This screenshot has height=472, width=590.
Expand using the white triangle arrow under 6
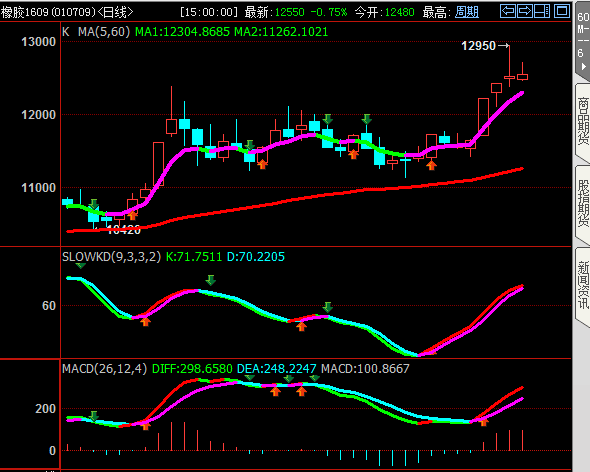(x=584, y=67)
